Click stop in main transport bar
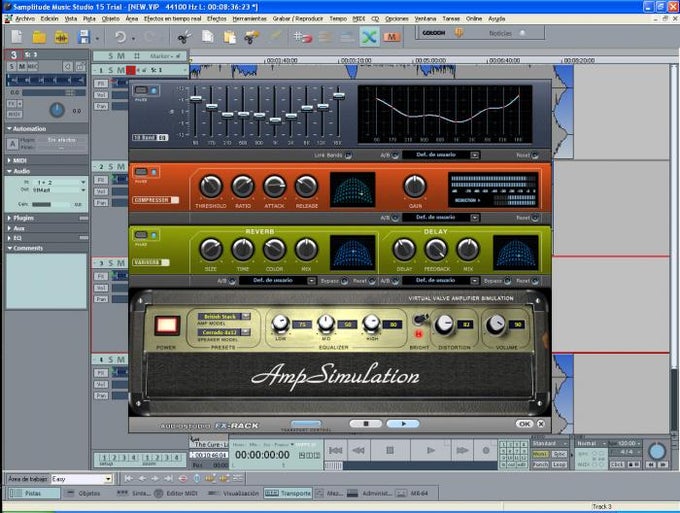 [x=390, y=451]
